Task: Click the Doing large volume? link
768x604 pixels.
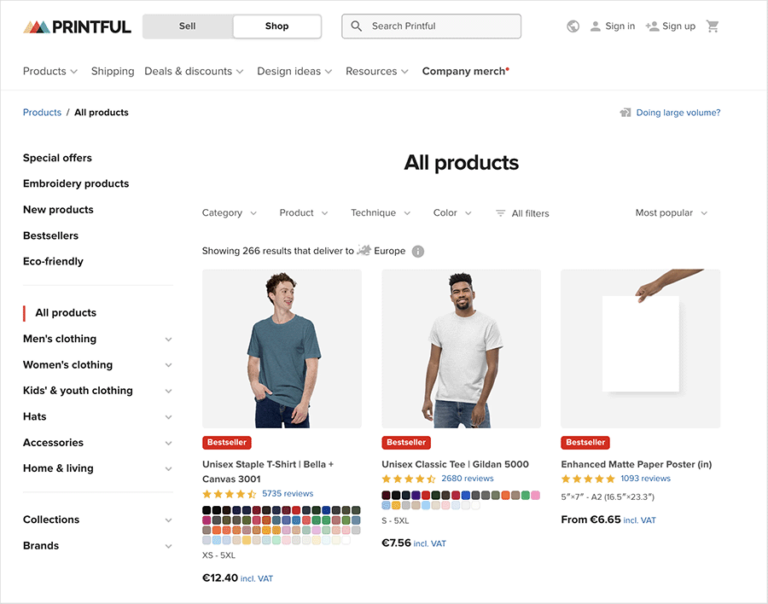Action: coord(677,113)
